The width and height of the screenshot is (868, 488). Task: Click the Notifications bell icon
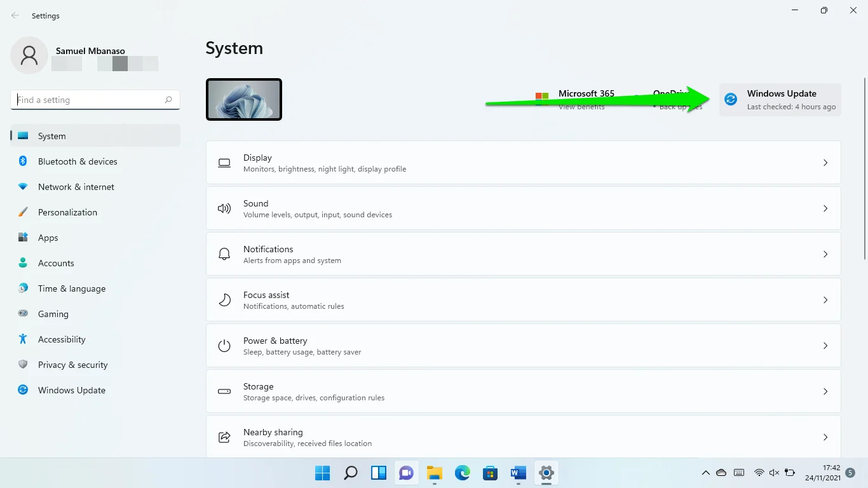(224, 254)
